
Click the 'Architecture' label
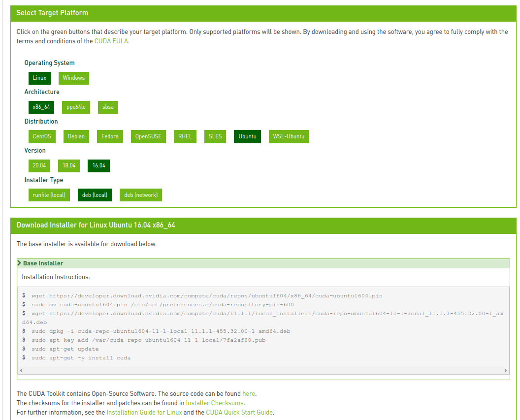pyautogui.click(x=42, y=92)
